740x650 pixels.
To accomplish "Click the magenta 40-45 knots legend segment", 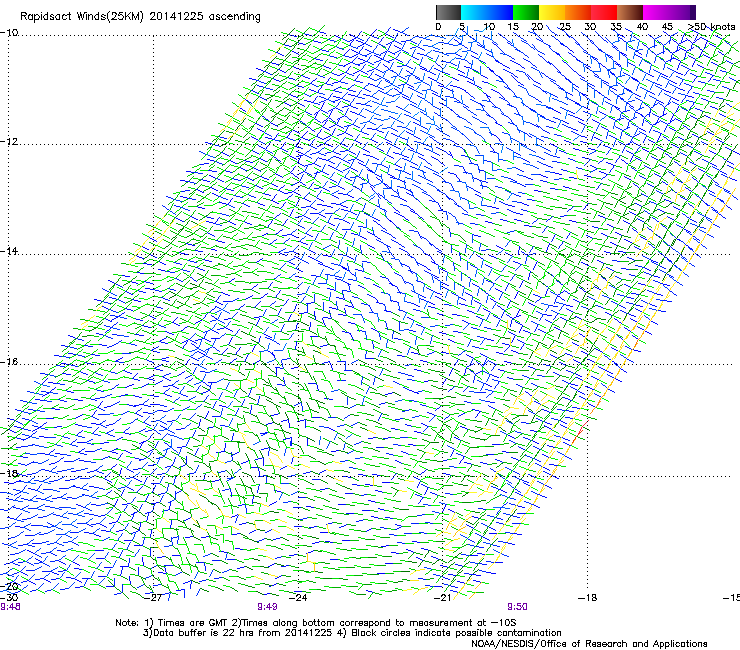I will tap(656, 12).
